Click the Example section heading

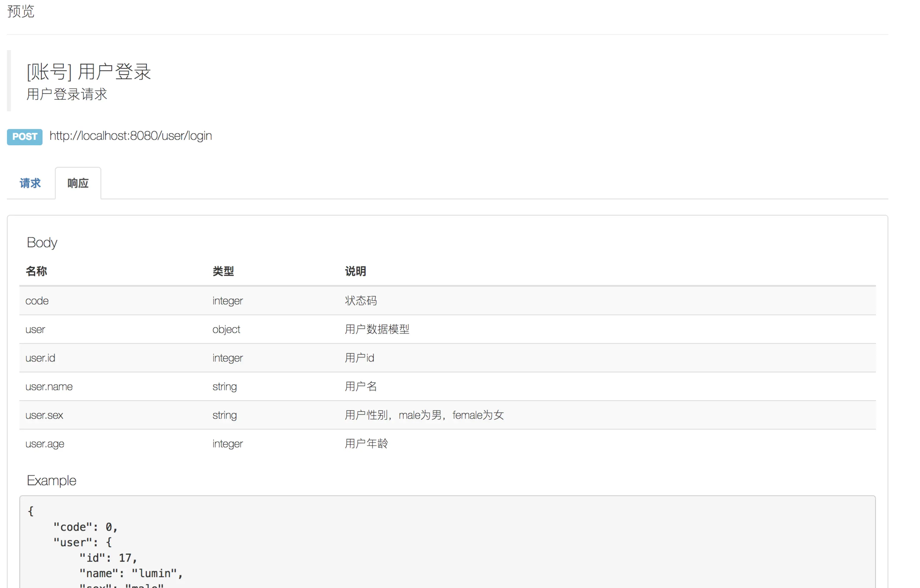[52, 480]
